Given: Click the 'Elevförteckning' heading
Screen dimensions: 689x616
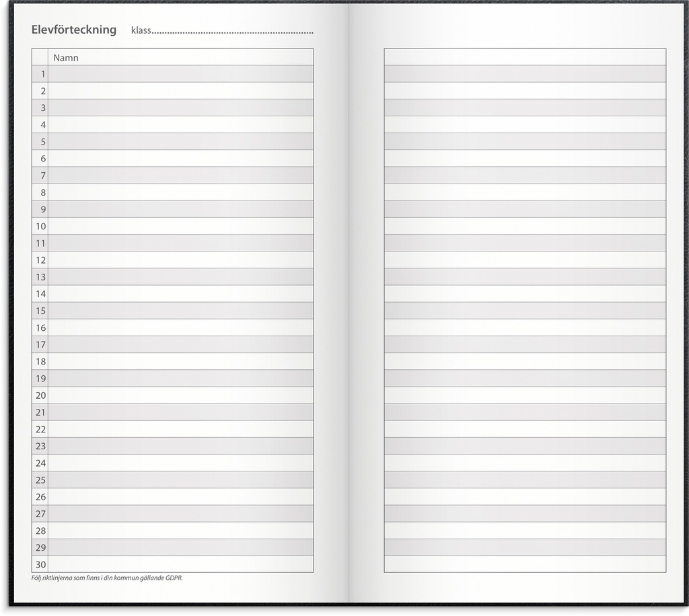Looking at the screenshot, I should pyautogui.click(x=74, y=30).
